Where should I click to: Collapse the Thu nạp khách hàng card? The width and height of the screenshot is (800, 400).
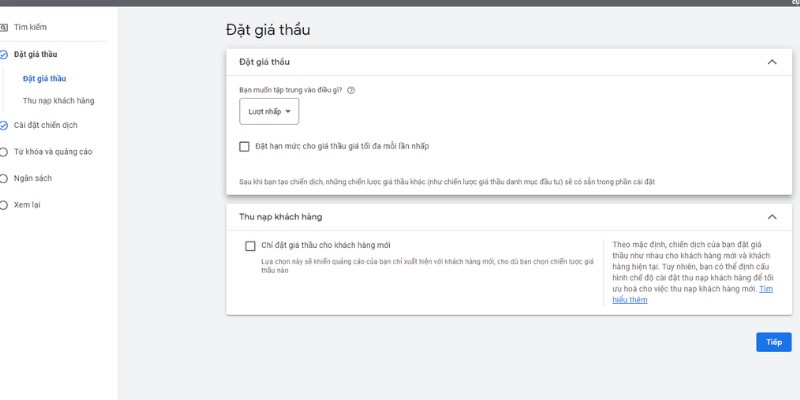click(x=771, y=217)
